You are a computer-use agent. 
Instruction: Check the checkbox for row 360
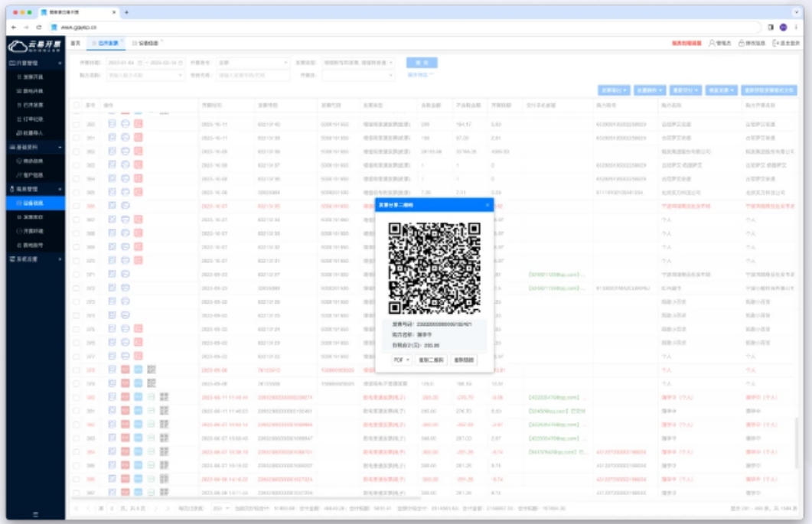76,124
